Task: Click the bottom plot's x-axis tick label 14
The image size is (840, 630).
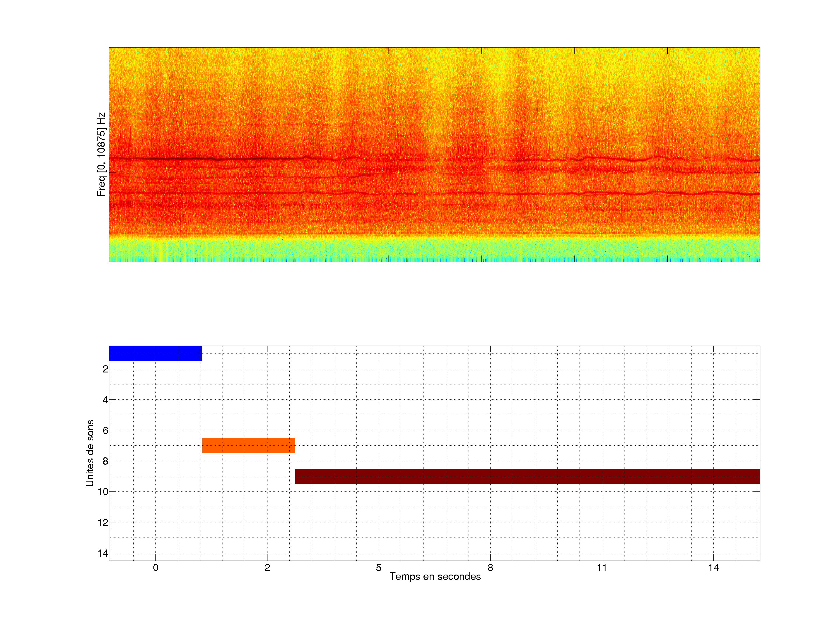Action: 713,568
